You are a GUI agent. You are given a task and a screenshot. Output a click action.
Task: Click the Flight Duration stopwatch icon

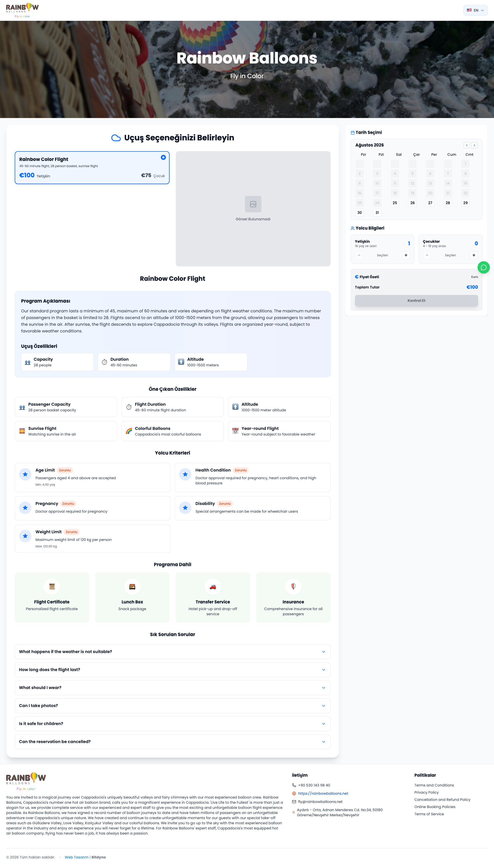129,407
